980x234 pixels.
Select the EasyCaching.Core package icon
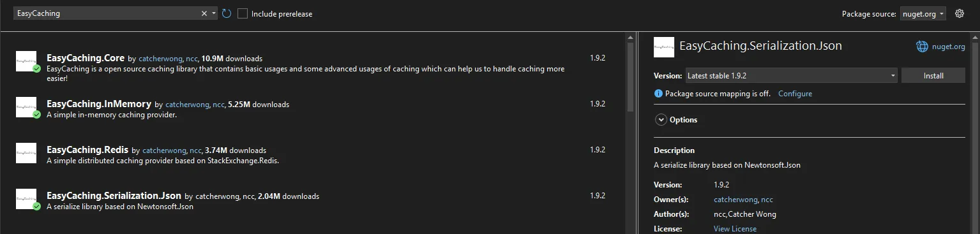click(x=26, y=61)
